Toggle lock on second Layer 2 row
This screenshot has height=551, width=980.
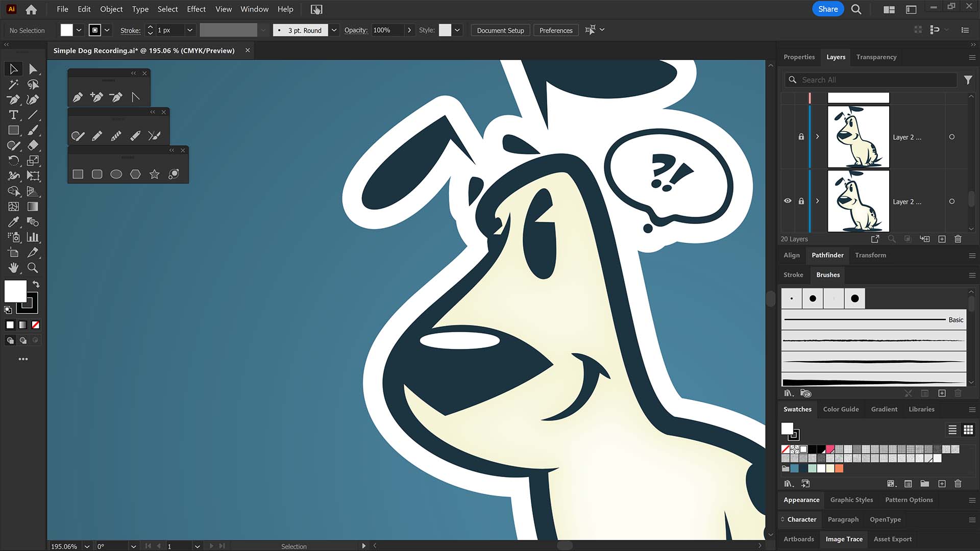point(801,201)
